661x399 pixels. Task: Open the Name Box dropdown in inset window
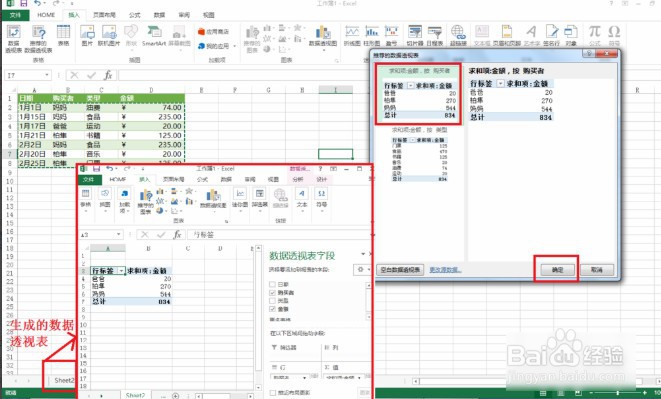pos(118,234)
